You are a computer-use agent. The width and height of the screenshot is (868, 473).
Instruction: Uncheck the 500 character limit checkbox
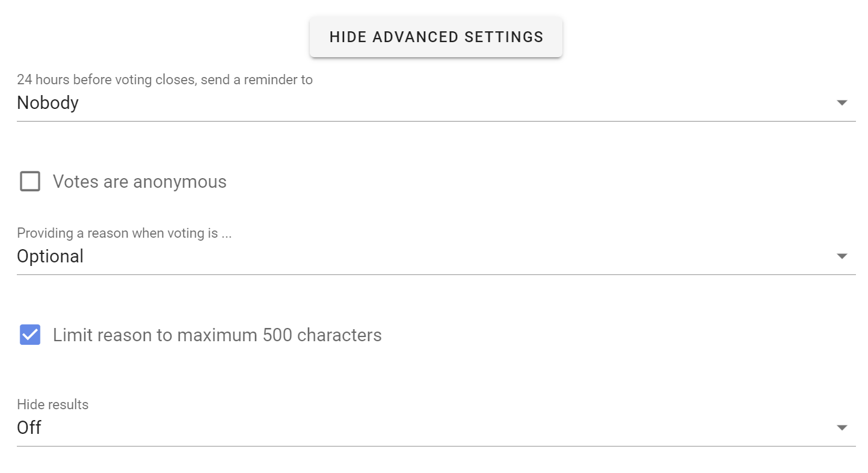coord(30,335)
